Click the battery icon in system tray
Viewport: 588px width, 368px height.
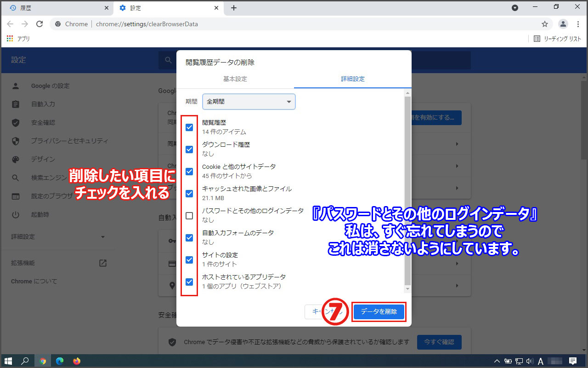pos(508,361)
